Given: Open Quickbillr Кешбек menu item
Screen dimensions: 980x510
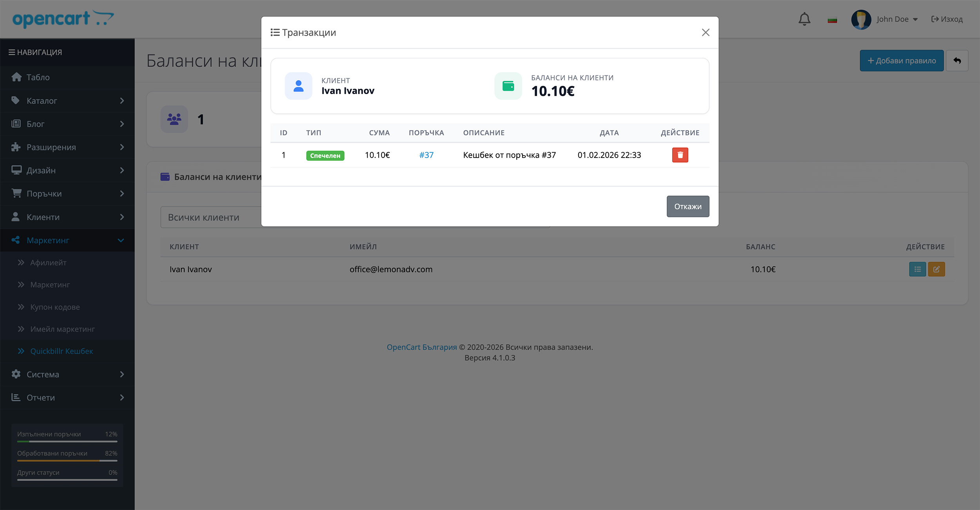Looking at the screenshot, I should tap(62, 351).
